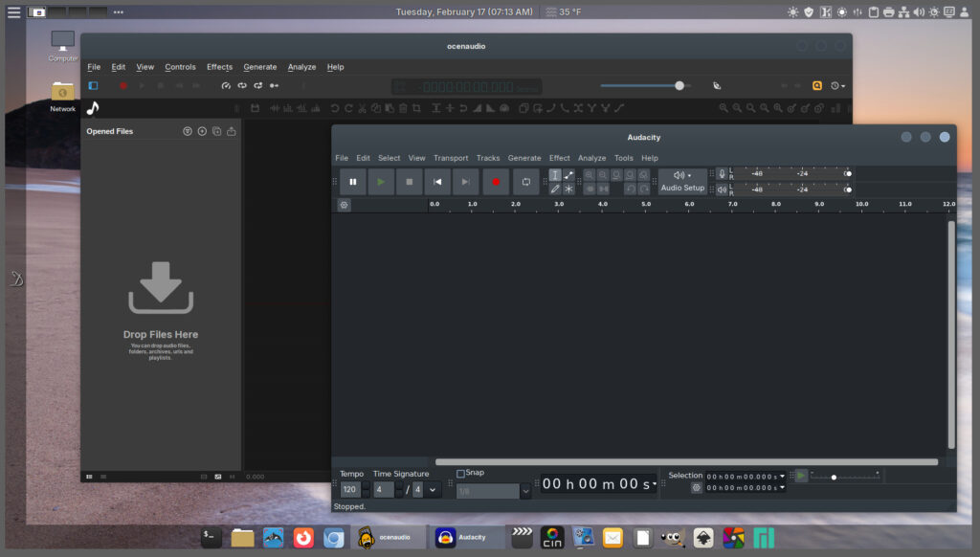Open Audacity's Transport menu

pyautogui.click(x=451, y=158)
